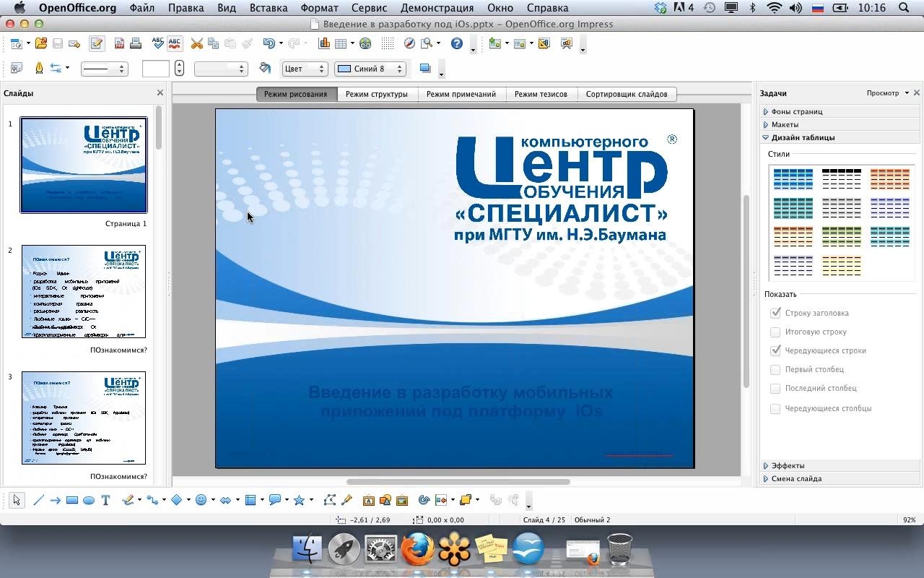Select slide 2 thumbnail in Слайды panel
This screenshot has height=578, width=924.
coord(84,291)
